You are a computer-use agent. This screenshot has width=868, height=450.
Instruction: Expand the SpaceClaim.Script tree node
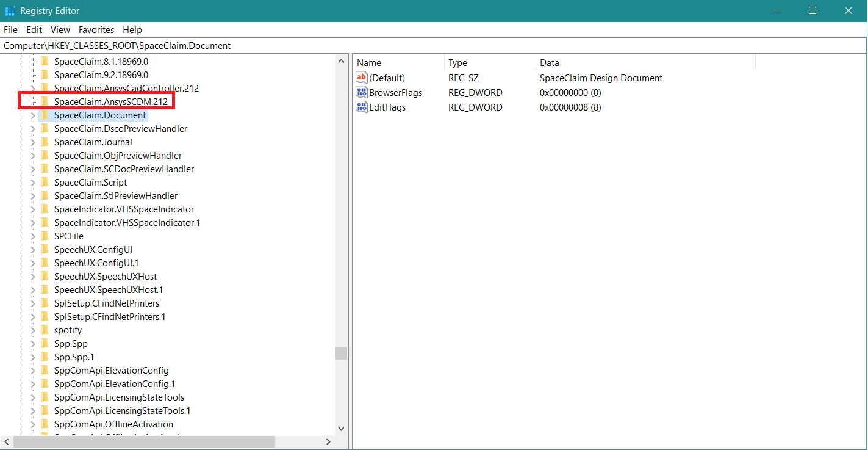(x=33, y=183)
